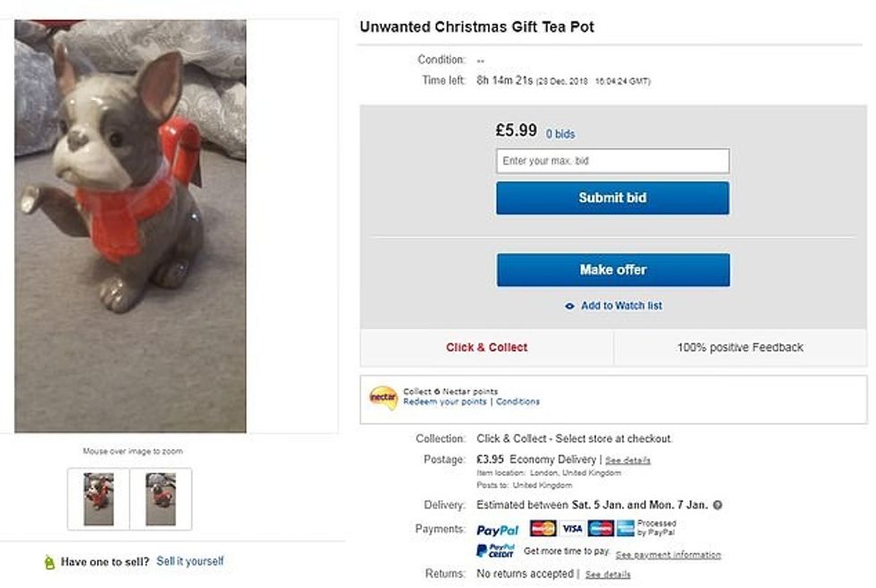Viewport: 876px width, 588px height.
Task: Open the Click & Collect tab
Action: pyautogui.click(x=487, y=348)
